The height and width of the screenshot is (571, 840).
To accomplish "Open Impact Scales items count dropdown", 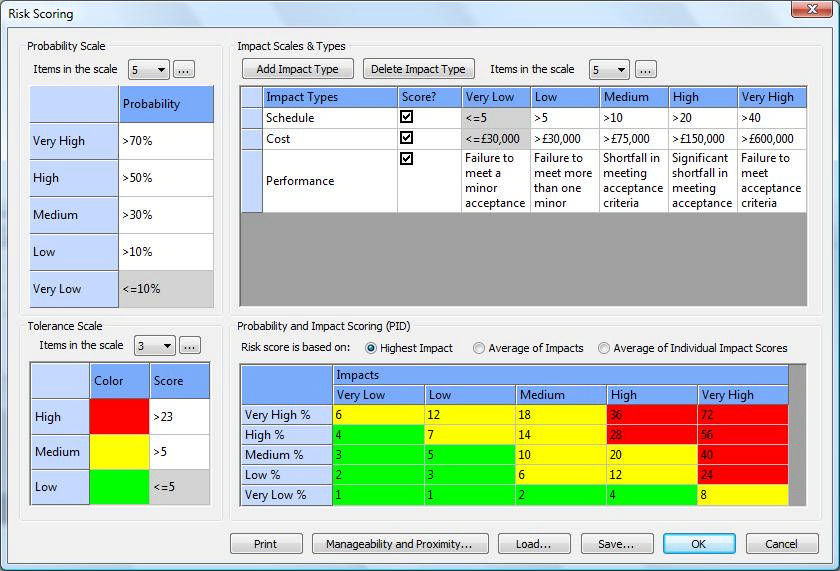I will tap(609, 70).
